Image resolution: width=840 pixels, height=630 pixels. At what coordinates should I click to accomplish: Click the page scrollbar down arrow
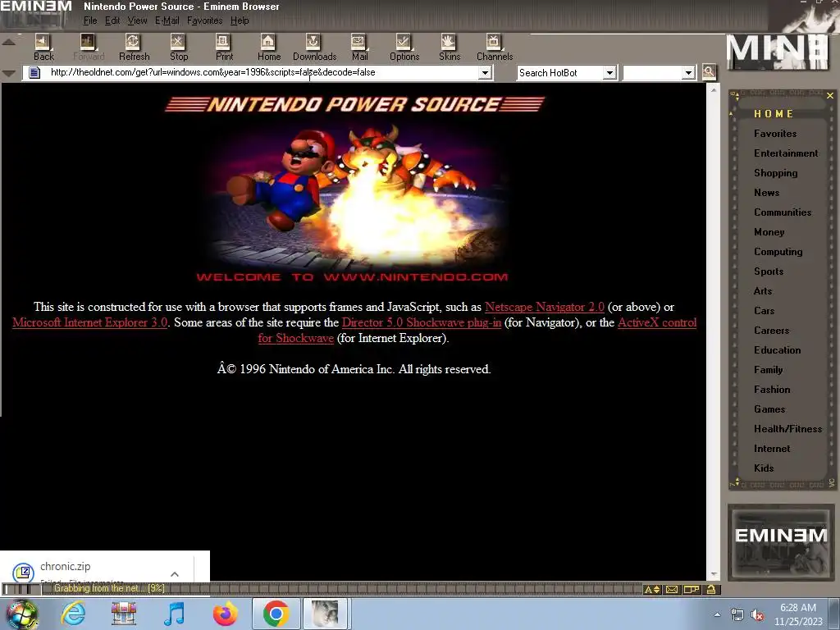(x=714, y=574)
